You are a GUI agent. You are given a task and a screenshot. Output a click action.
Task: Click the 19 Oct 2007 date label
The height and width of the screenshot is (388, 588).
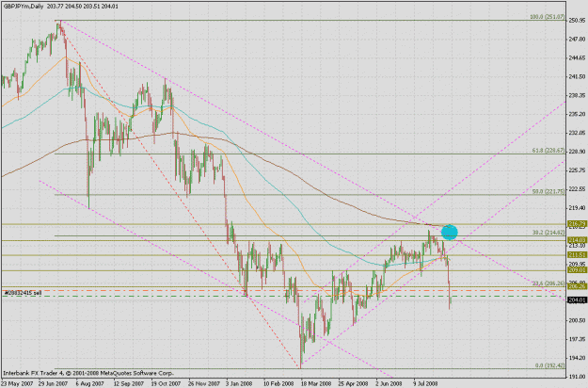[x=166, y=384]
